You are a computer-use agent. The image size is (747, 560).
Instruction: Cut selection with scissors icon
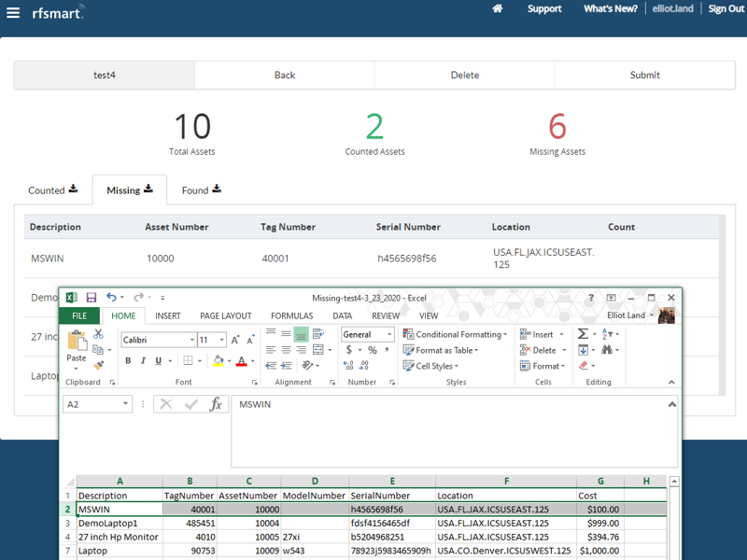click(x=98, y=334)
